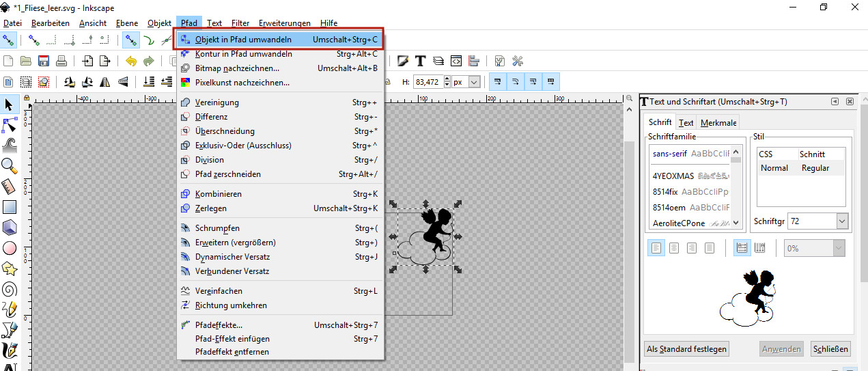The image size is (868, 371).
Task: Select the 3D box tool
Action: tap(10, 227)
